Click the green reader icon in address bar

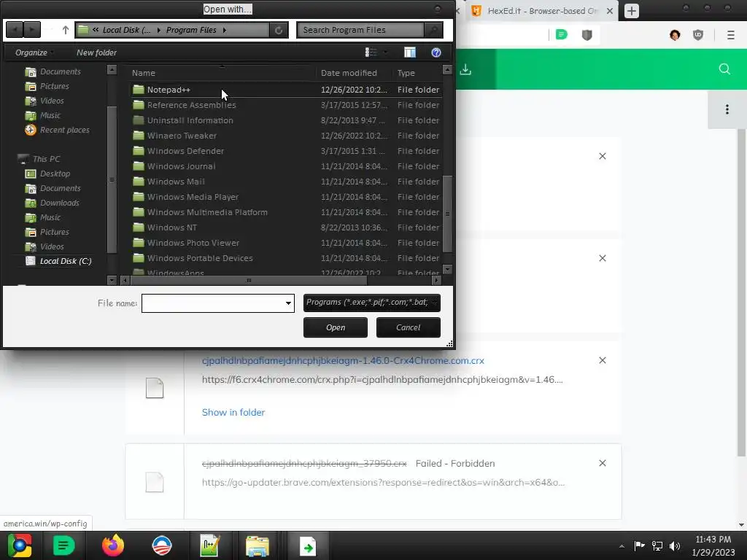point(562,35)
